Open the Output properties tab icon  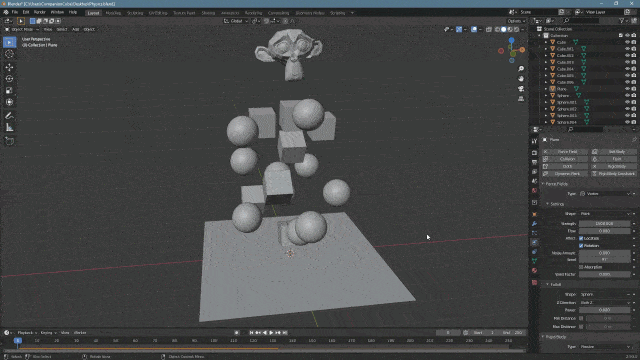tap(534, 162)
